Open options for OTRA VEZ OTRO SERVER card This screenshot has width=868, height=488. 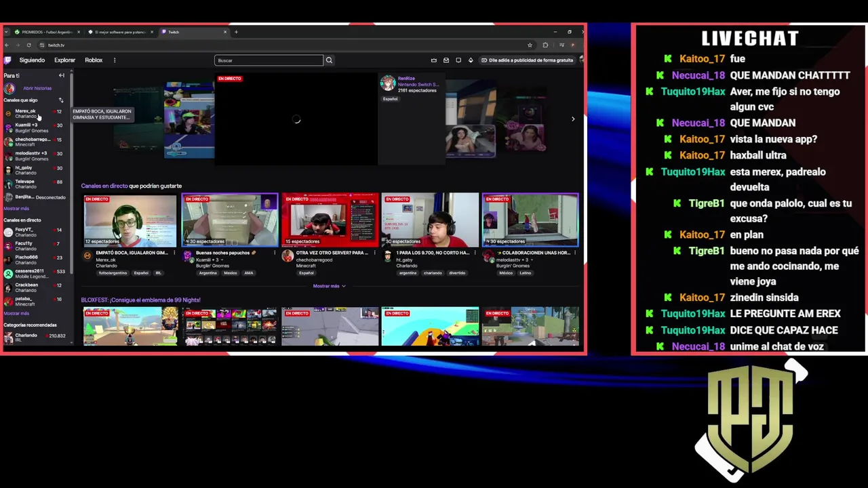(375, 253)
